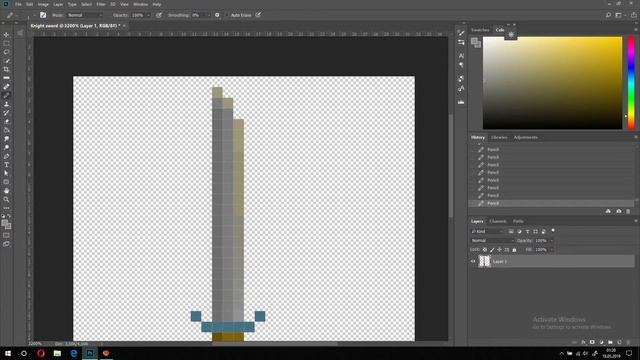Close the Knight sword document tab
This screenshot has height=360, width=640.
coord(124,26)
